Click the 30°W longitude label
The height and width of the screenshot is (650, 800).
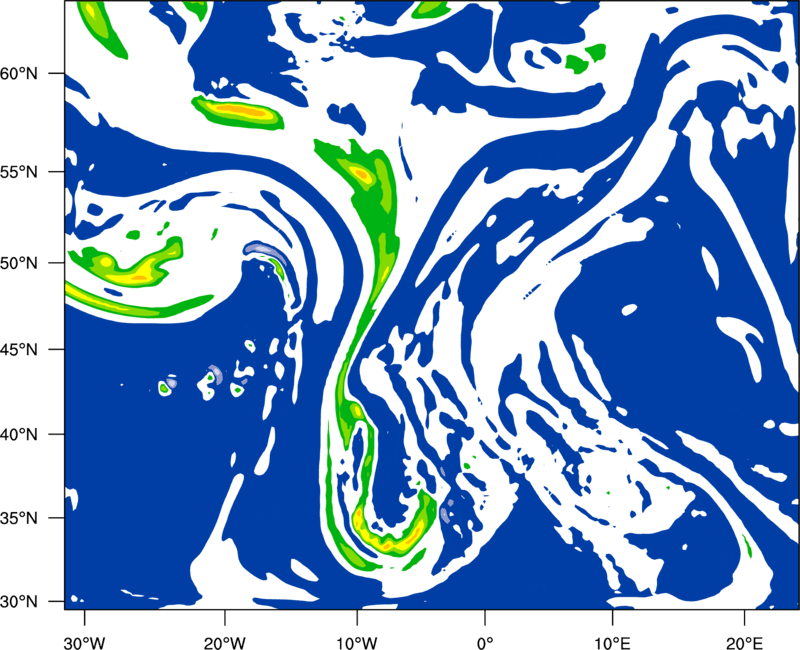point(84,643)
